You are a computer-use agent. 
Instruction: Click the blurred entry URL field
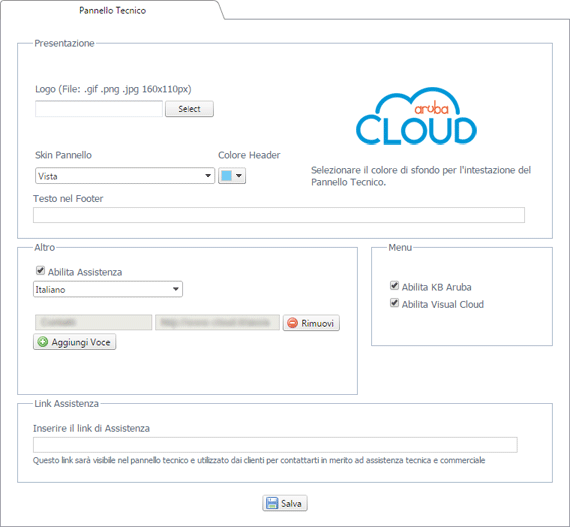[x=217, y=322]
